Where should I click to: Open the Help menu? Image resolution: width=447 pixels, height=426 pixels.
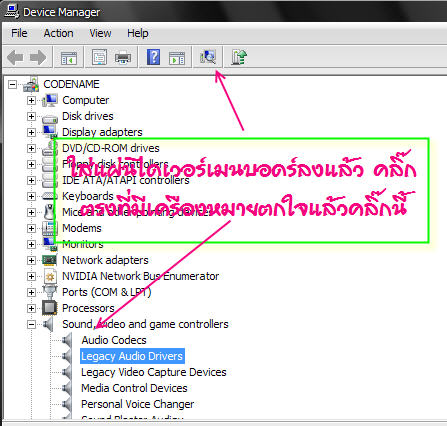click(138, 33)
